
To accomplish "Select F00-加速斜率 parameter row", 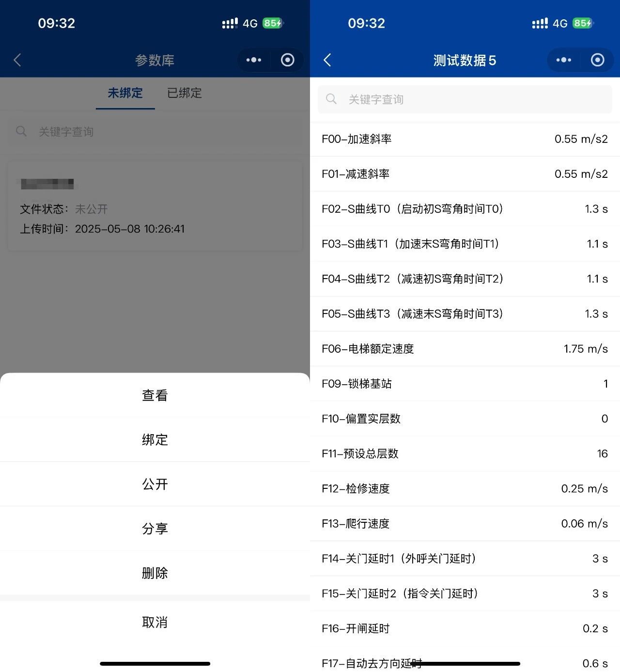I will click(465, 139).
